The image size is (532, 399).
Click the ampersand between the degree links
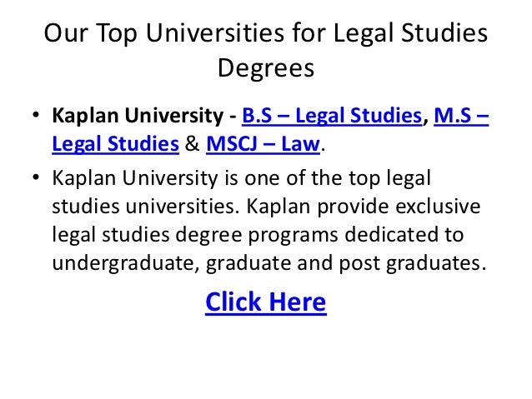[x=192, y=143]
